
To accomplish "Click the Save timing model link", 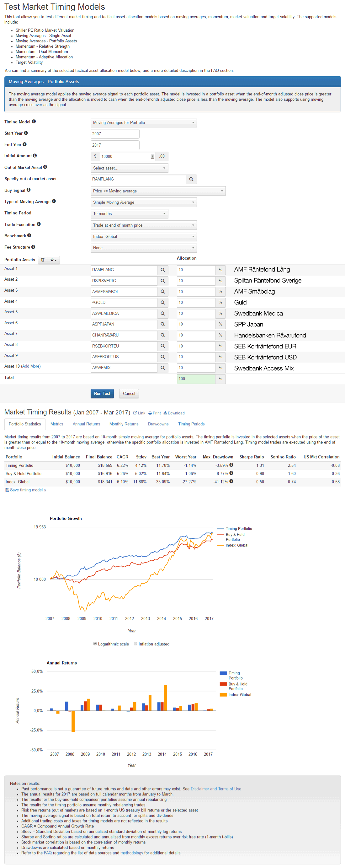I will [x=28, y=490].
